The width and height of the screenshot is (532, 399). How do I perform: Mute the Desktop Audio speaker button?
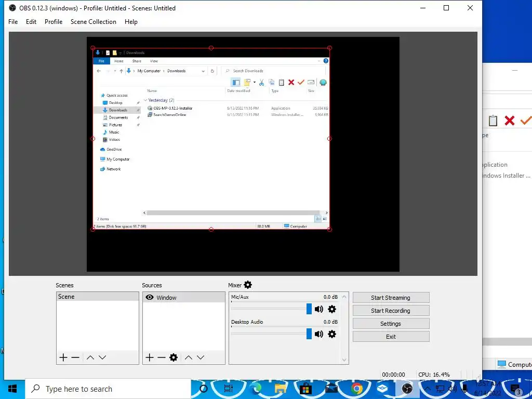(318, 334)
